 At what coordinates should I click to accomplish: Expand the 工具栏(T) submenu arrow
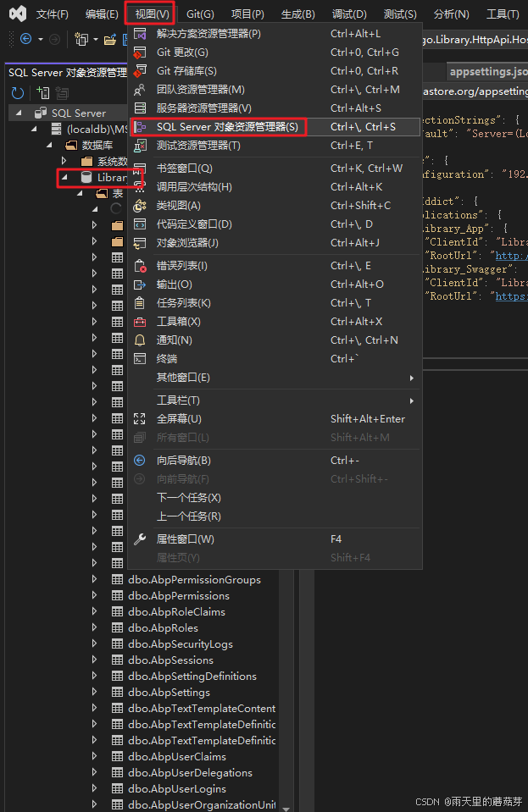click(412, 400)
